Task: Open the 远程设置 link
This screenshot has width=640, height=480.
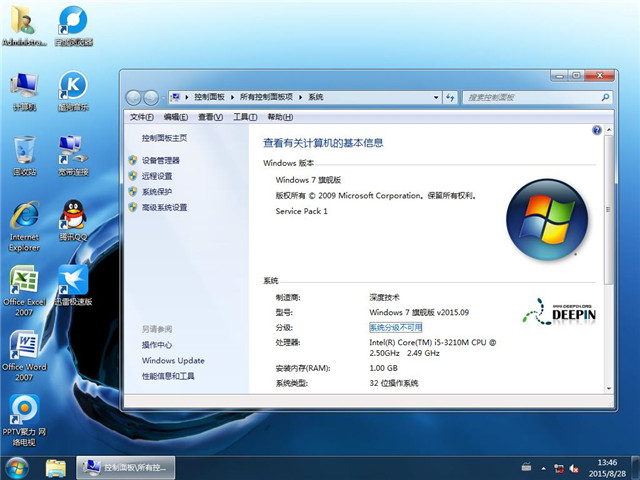Action: (x=157, y=176)
